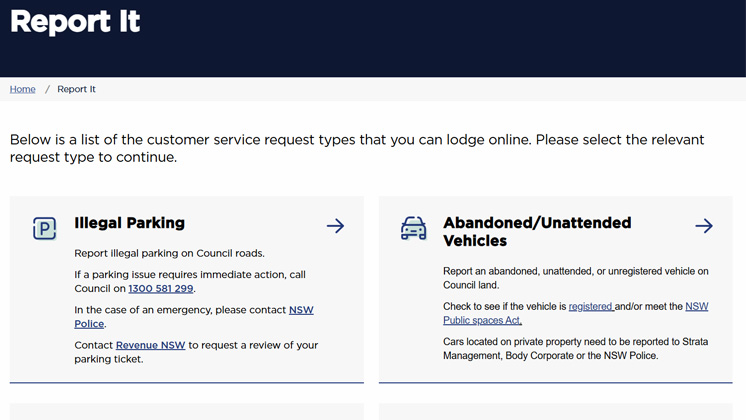This screenshot has height=420, width=746.
Task: Click the Report It page title
Action: (x=75, y=21)
